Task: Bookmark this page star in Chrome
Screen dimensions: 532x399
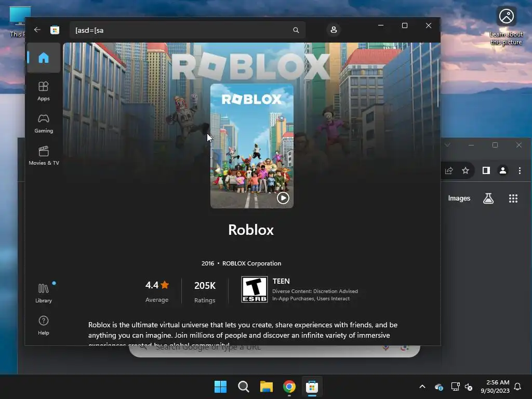Action: [x=465, y=170]
